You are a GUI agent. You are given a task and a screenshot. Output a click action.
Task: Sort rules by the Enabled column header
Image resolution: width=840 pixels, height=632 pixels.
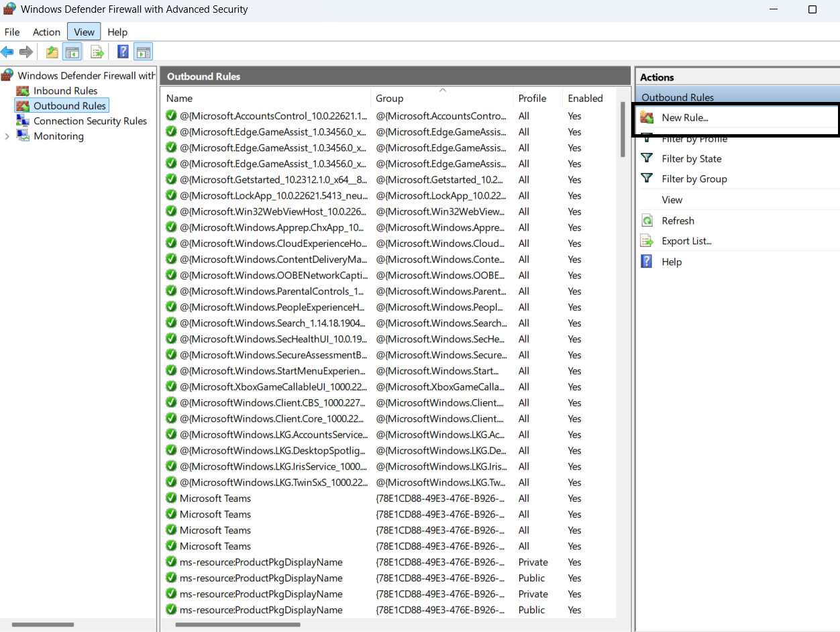click(x=585, y=98)
